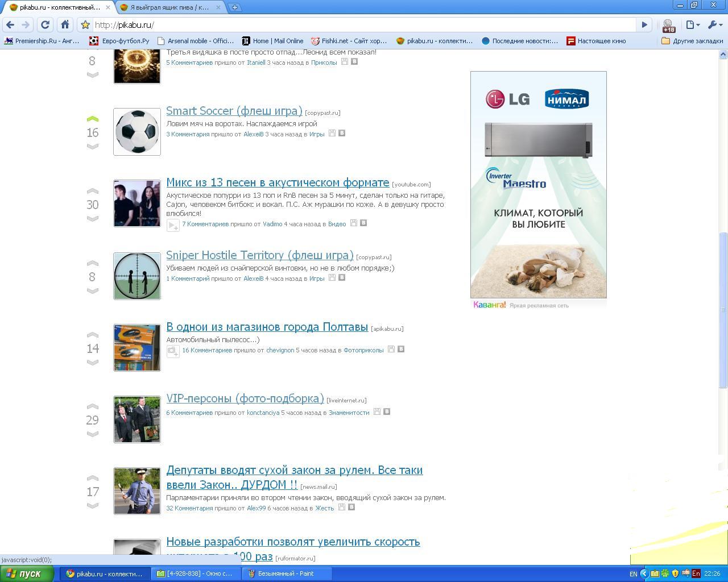Viewport: 728px width, 582px height.
Task: Open the page menu dropdown
Action: pos(692,25)
